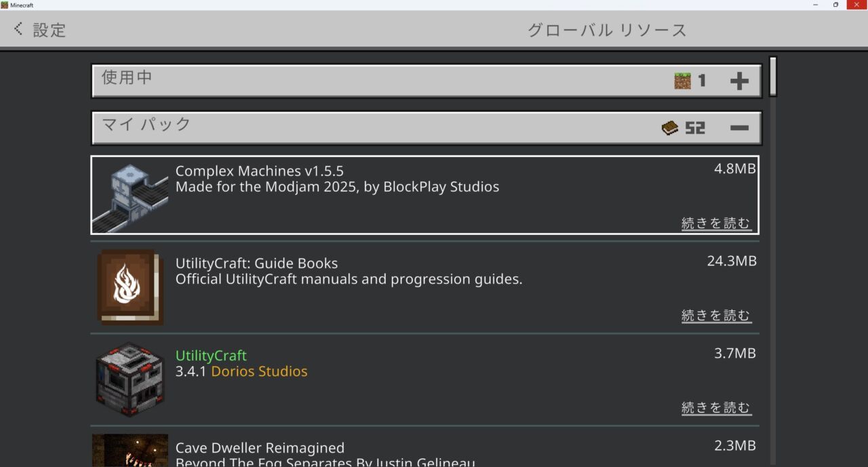
Task: Select the Complex Machines v1.5.5 pack title
Action: click(259, 171)
